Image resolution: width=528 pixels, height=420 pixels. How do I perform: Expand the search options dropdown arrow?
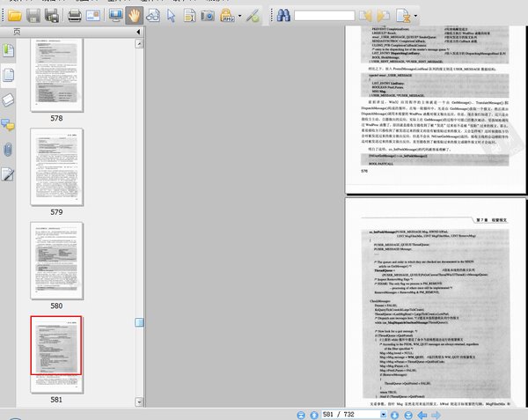[x=415, y=16]
